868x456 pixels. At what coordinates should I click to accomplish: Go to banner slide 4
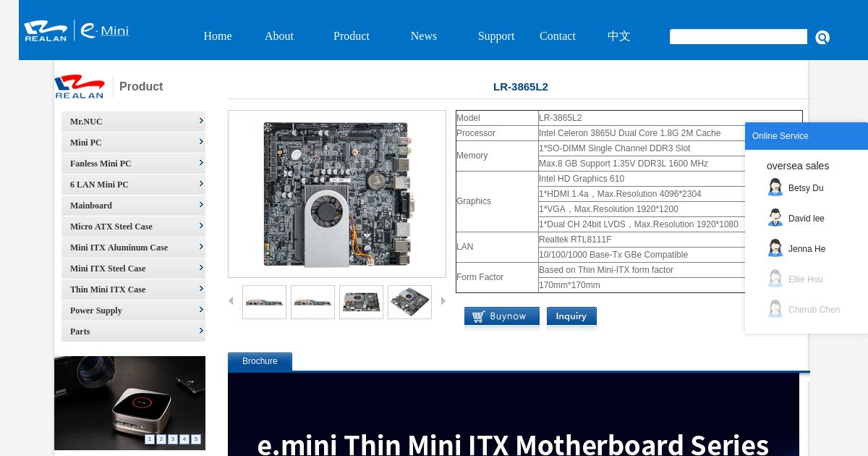[184, 439]
